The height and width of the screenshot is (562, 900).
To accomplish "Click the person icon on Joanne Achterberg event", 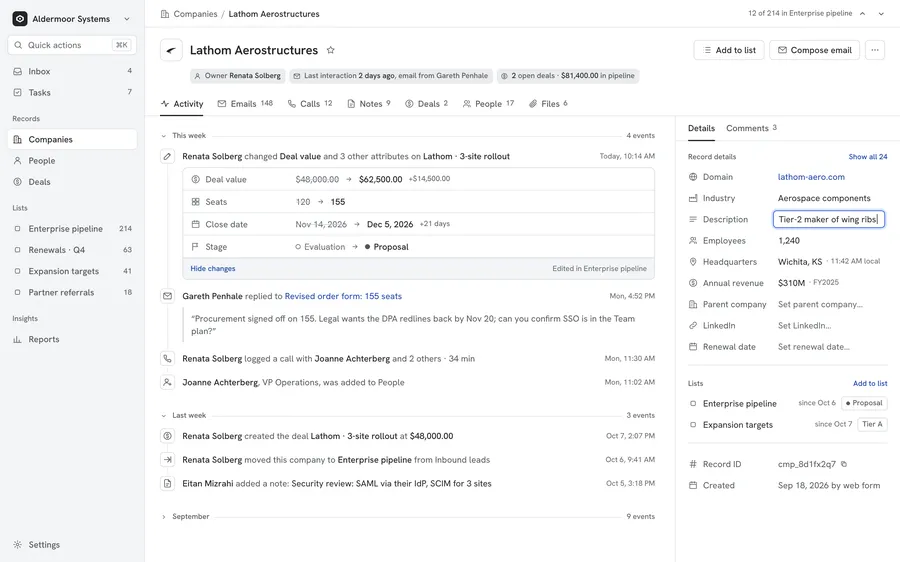I will pyautogui.click(x=167, y=382).
